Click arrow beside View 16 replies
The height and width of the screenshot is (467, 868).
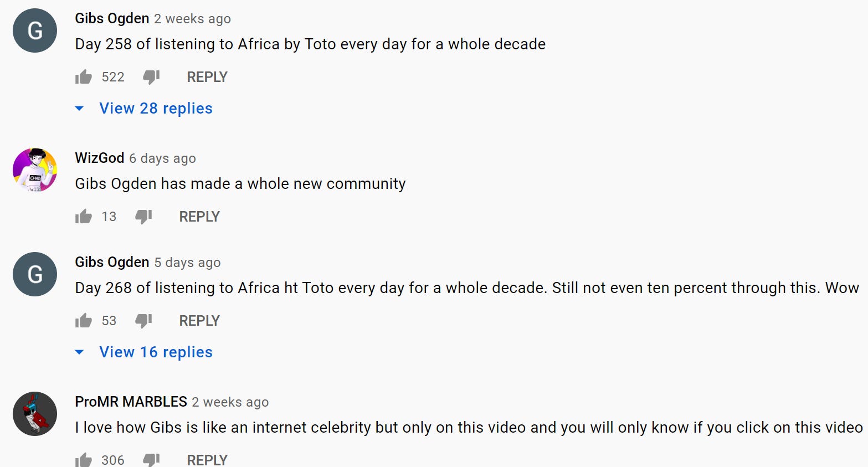[x=79, y=352]
